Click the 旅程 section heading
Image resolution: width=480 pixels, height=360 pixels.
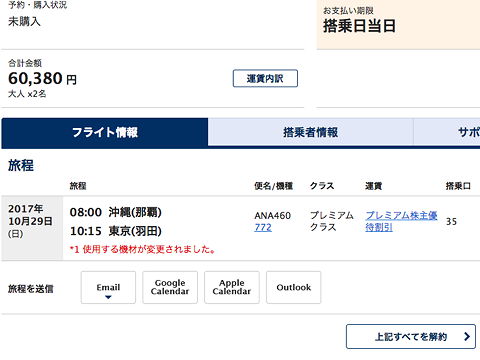click(21, 165)
